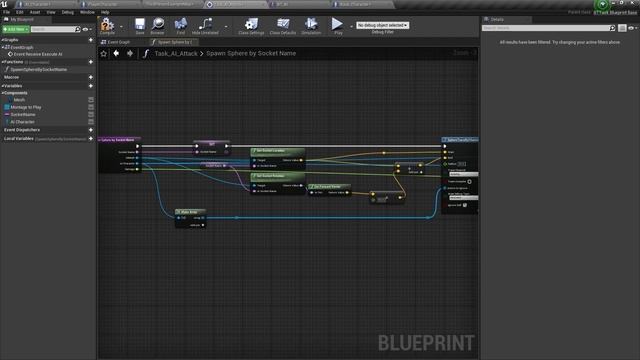Toggle editable eye for the AI Character variable
Image resolution: width=640 pixels, height=360 pixels.
tap(91, 122)
